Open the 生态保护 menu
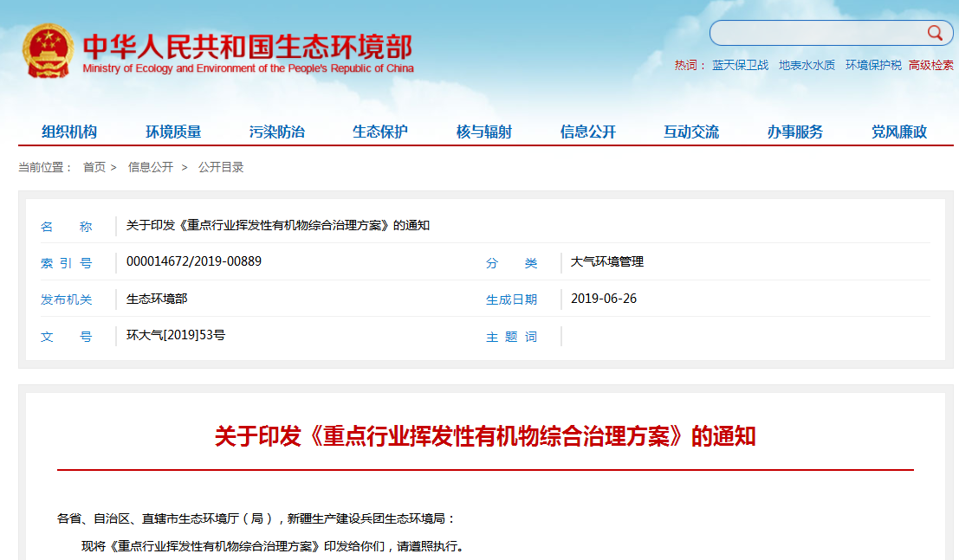 (379, 132)
